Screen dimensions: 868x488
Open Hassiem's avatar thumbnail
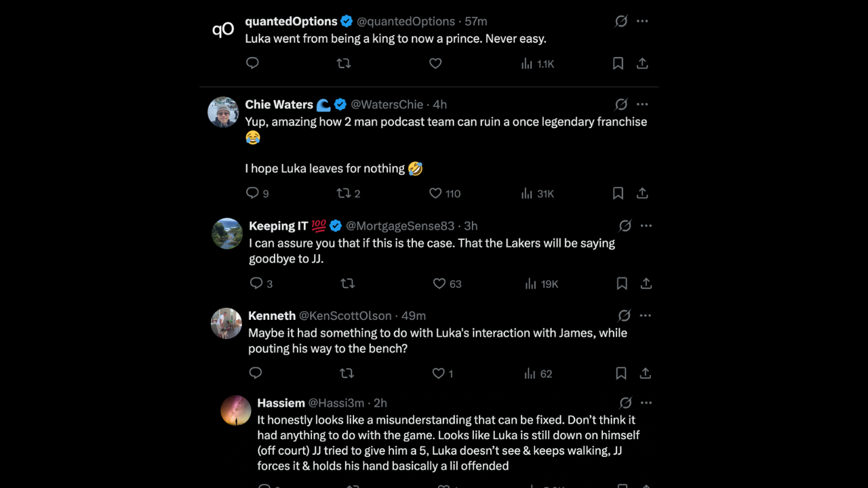[235, 410]
